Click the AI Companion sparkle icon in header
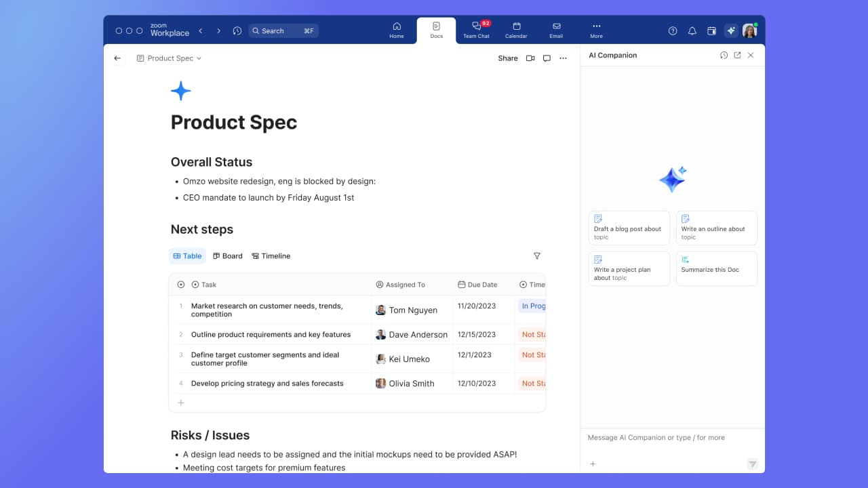868x488 pixels. point(730,30)
